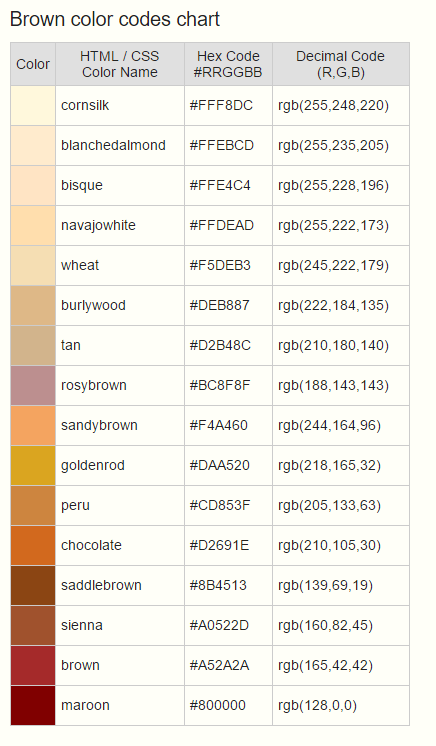Click the hex code #A52A2A
Viewport: 436px width, 746px height.
coord(219,665)
